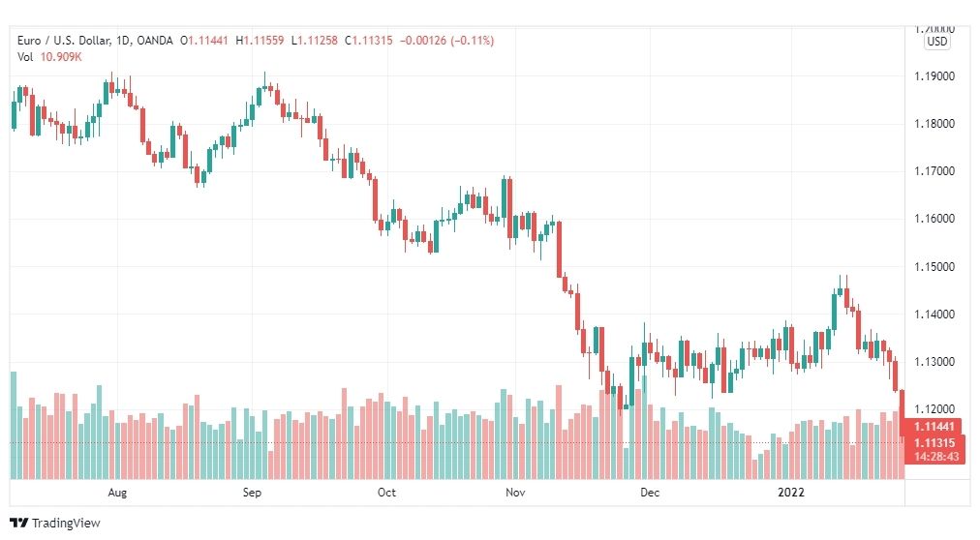Click the 1.19000 price axis level
The width and height of the screenshot is (980, 540).
click(x=934, y=76)
